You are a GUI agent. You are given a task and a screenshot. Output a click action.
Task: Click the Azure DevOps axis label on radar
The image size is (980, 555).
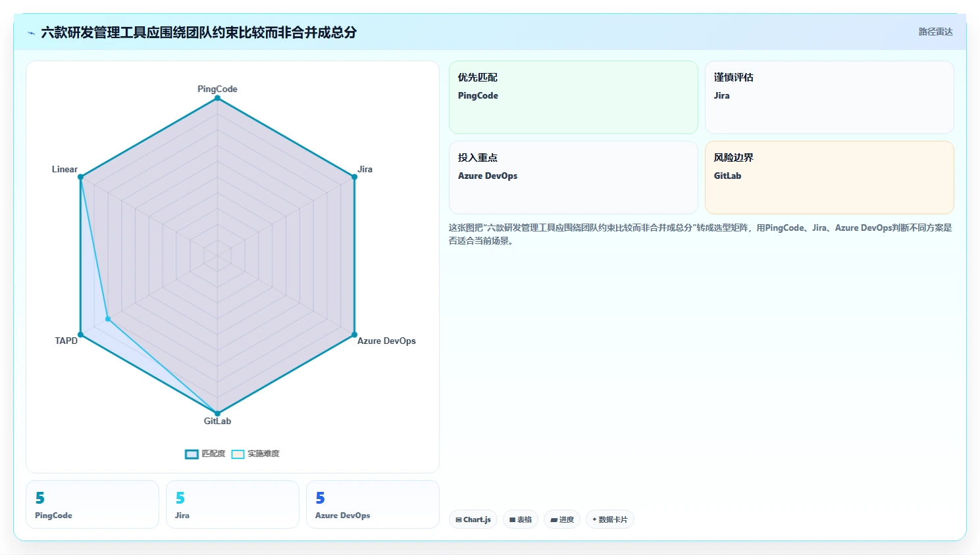click(386, 341)
